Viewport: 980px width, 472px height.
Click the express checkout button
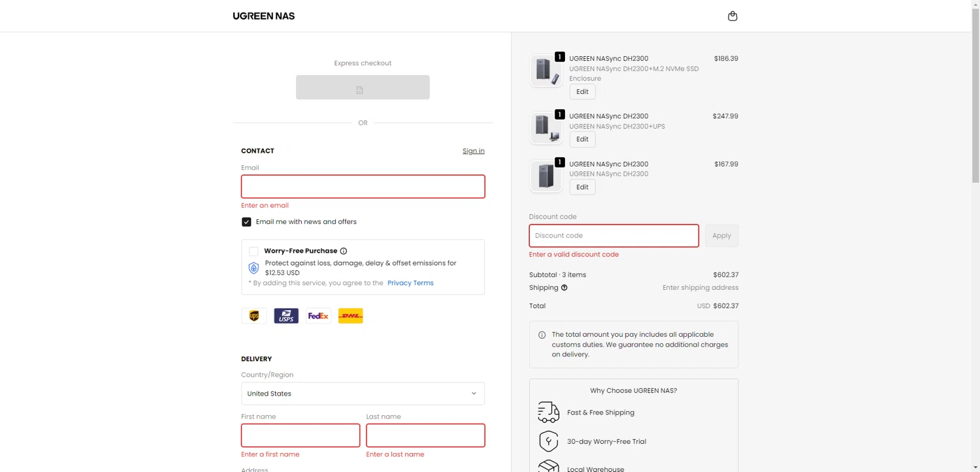tap(363, 87)
